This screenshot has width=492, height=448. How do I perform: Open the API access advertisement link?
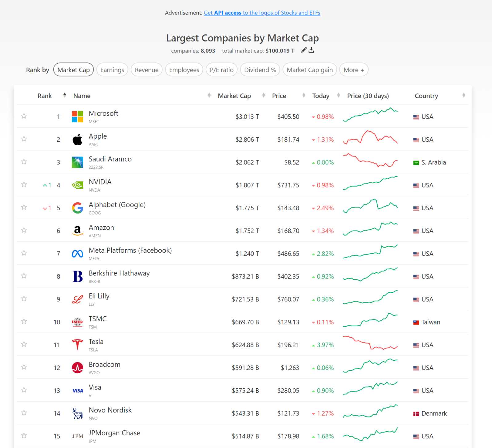tap(262, 13)
